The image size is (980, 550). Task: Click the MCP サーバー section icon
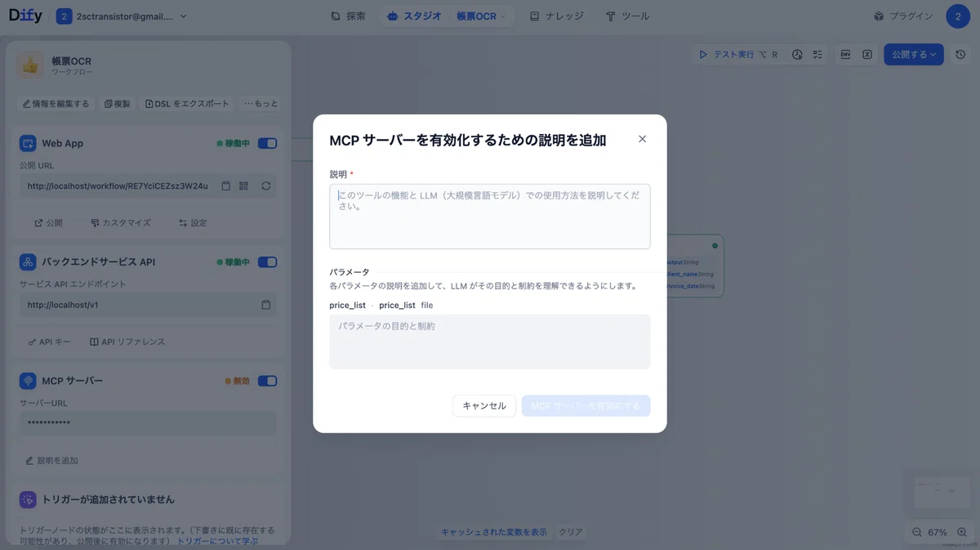pyautogui.click(x=28, y=381)
